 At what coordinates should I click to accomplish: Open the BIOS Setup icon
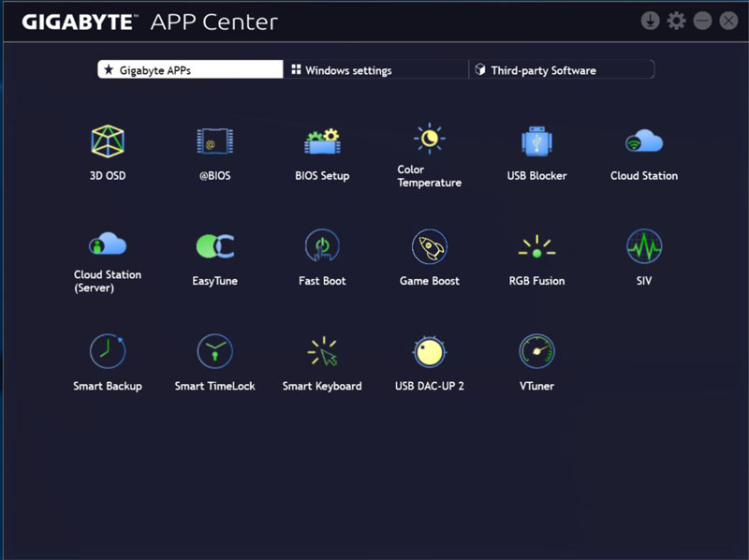pos(322,141)
